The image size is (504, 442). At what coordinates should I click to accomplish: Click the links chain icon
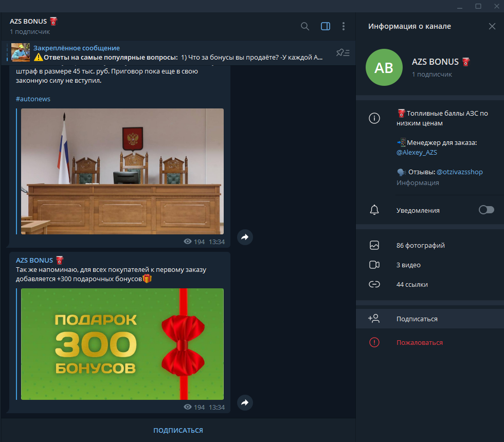374,285
